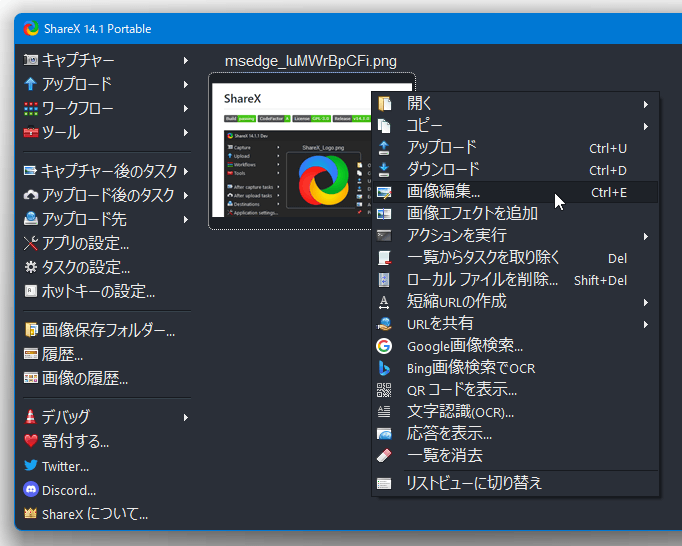
Task: Click the 履歴 history icon
Action: click(x=31, y=354)
